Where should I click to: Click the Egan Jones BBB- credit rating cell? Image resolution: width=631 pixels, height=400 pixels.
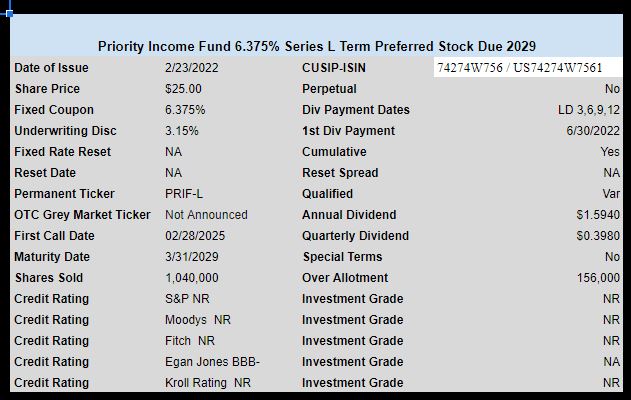tap(212, 361)
